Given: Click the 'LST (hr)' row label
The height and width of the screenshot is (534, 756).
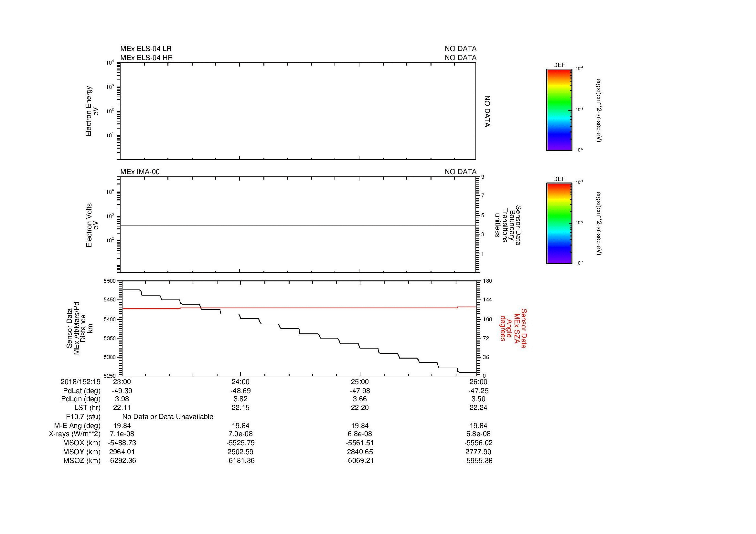Looking at the screenshot, I should point(87,408).
